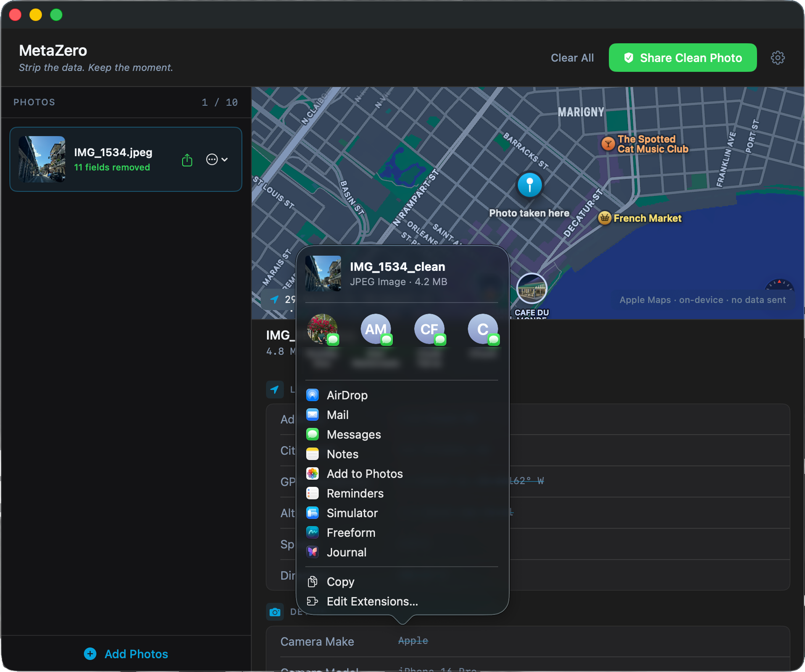Viewport: 805px width, 672px height.
Task: Click the IMG_1534_clean file name
Action: click(397, 267)
